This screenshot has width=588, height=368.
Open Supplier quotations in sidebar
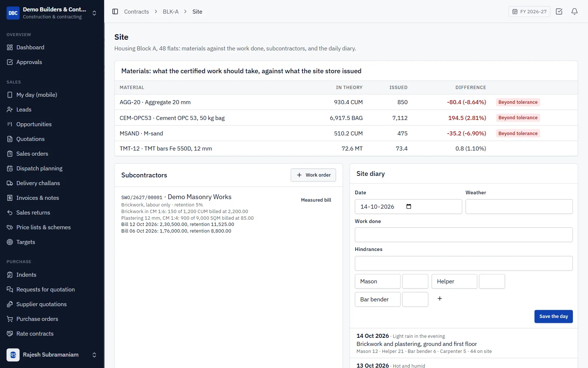tap(42, 304)
